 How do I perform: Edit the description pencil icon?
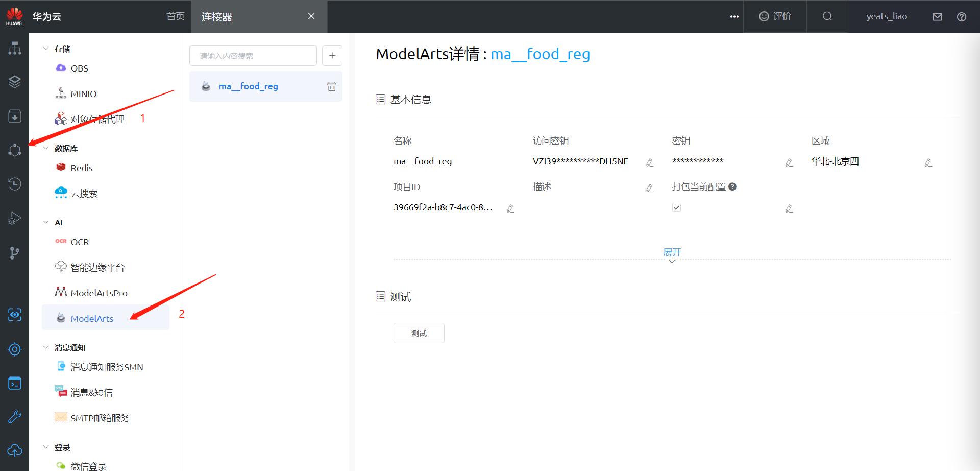[x=650, y=188]
